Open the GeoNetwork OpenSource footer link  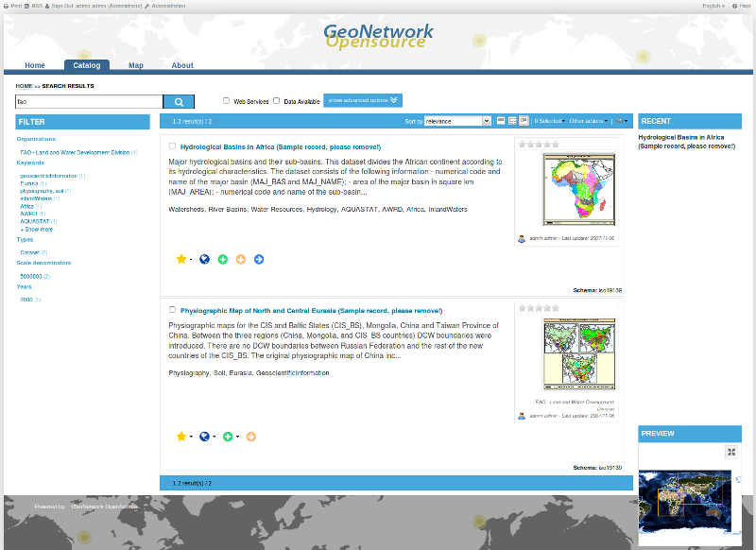click(x=104, y=507)
